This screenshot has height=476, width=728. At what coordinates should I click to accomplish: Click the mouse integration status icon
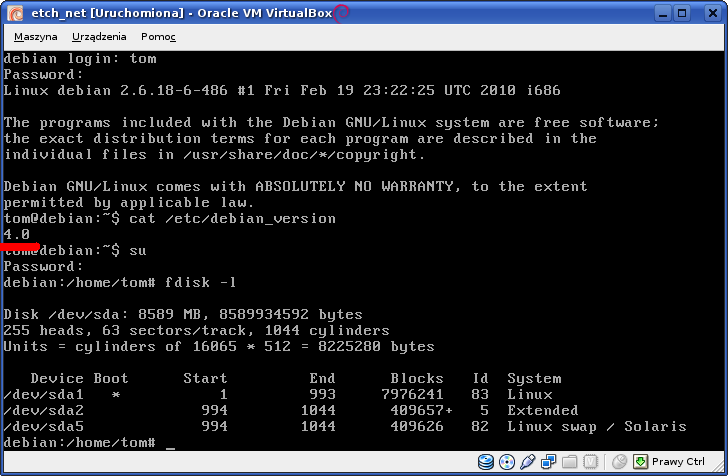pyautogui.click(x=619, y=462)
